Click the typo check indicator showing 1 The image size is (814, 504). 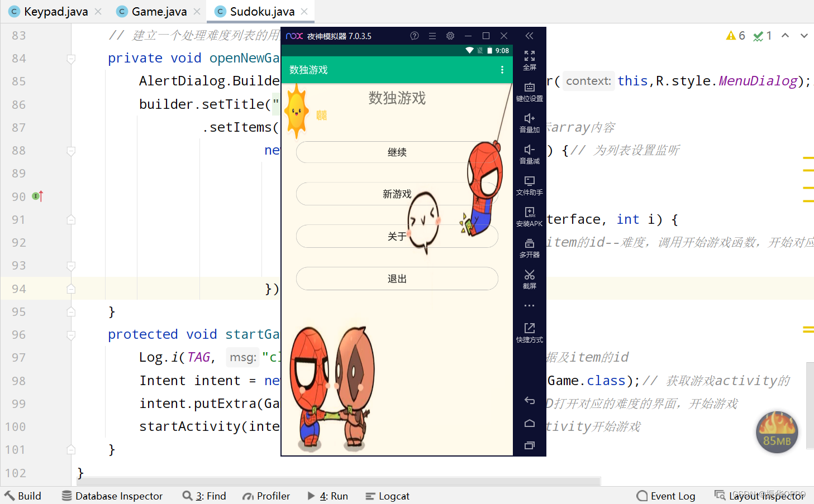pos(763,36)
